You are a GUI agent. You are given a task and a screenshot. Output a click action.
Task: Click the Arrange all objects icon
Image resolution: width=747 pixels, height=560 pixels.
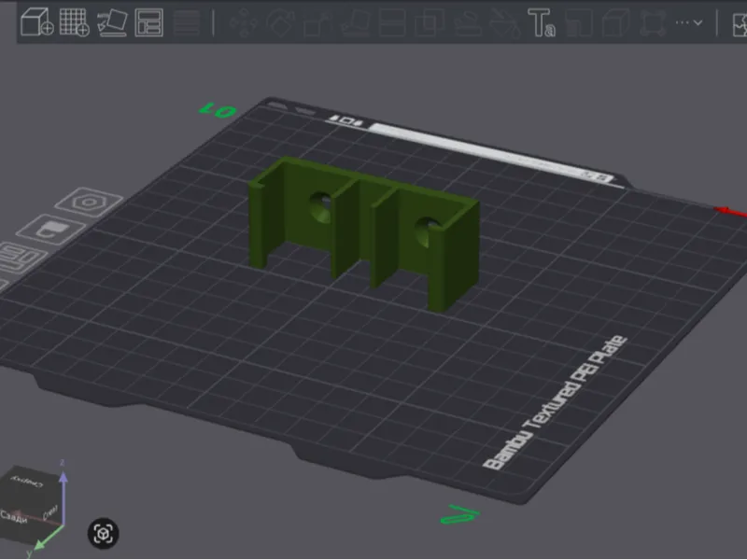coord(149,21)
